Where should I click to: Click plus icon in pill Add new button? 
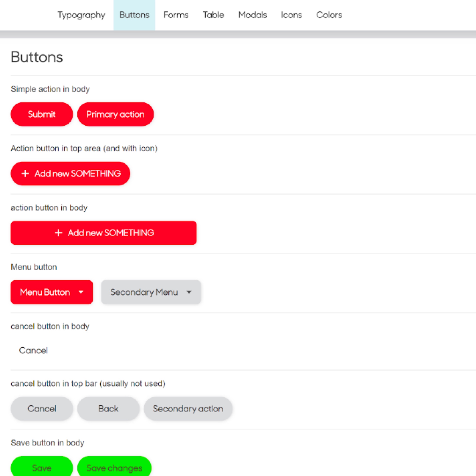(x=25, y=173)
